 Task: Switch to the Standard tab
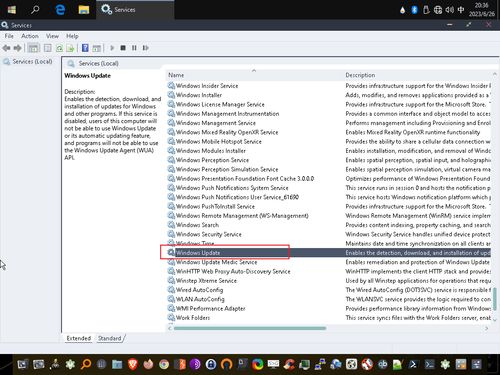[110, 338]
